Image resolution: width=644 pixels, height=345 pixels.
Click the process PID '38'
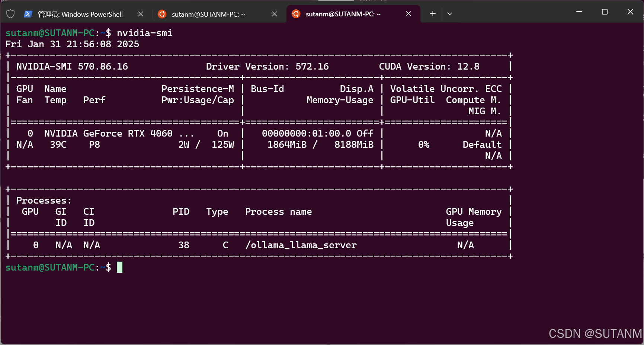coord(184,245)
